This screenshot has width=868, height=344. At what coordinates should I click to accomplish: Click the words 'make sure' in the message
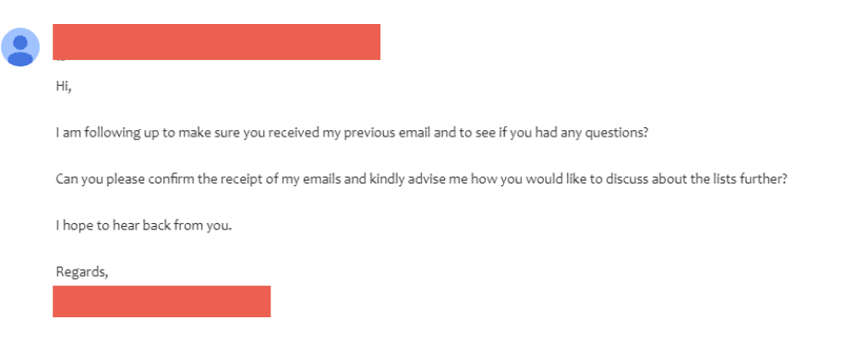coord(208,134)
